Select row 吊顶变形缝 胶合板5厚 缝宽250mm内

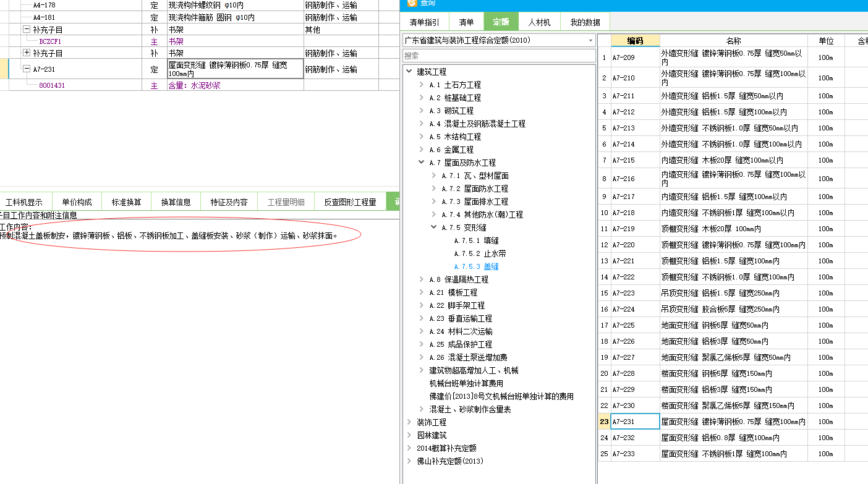point(733,309)
